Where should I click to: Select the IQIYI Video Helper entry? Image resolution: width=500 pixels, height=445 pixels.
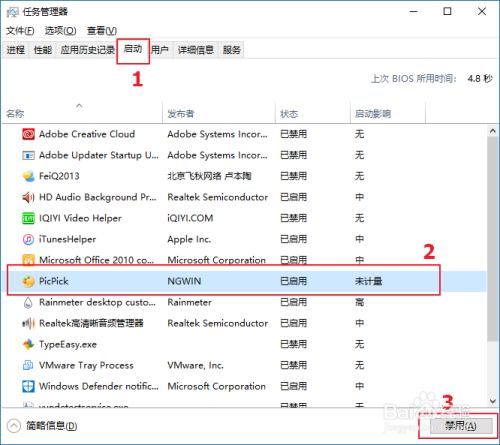click(80, 218)
